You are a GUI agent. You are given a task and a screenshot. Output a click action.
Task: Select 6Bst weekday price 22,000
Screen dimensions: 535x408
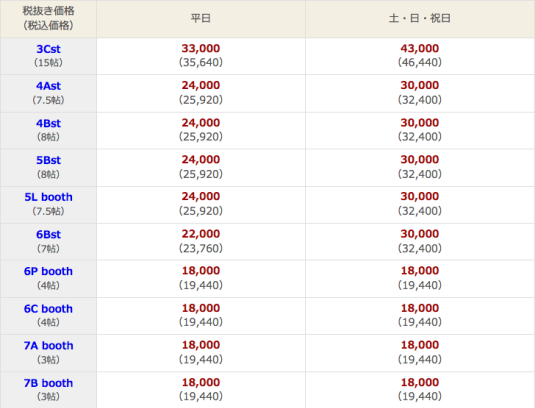coord(201,234)
